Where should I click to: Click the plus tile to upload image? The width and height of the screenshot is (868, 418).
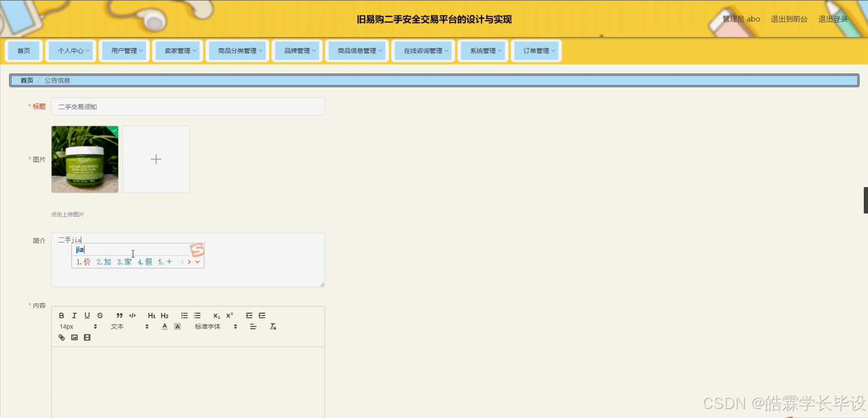click(156, 159)
